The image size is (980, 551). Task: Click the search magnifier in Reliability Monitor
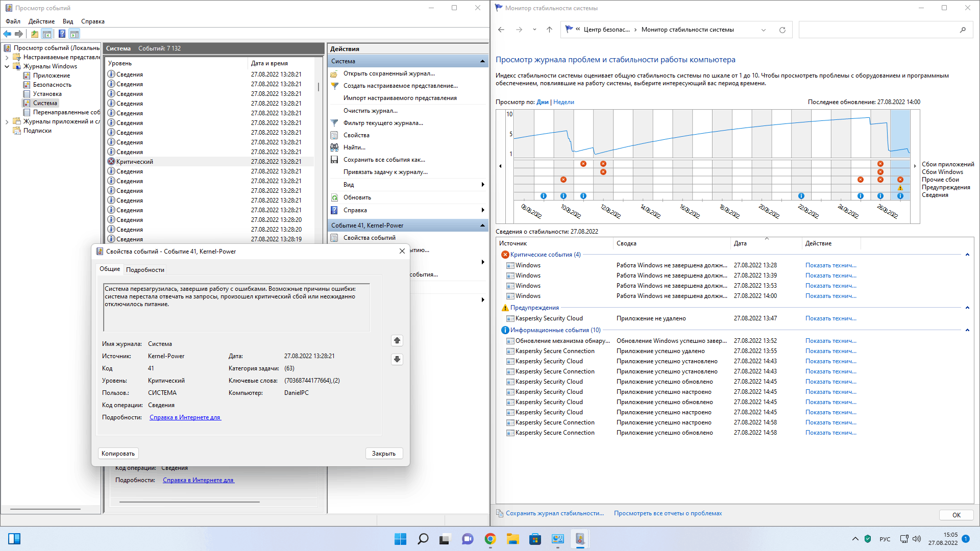click(963, 30)
